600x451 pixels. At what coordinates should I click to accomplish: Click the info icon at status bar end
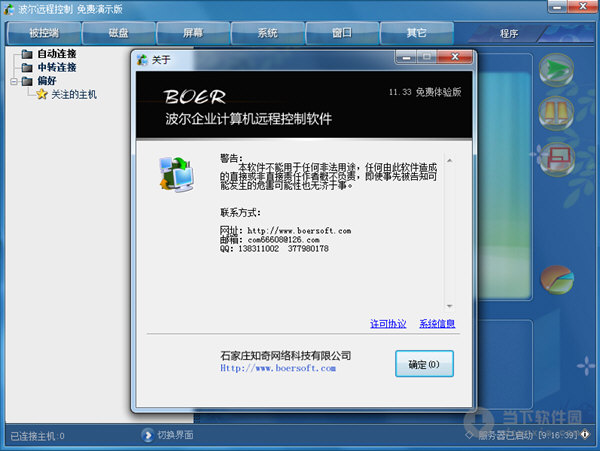(585, 434)
